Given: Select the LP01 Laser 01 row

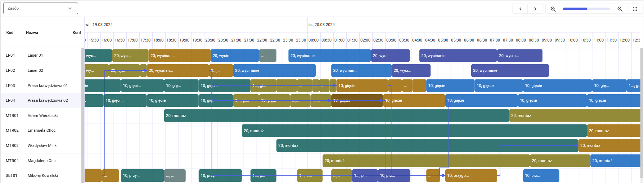Looking at the screenshot, I should pyautogui.click(x=41, y=55).
